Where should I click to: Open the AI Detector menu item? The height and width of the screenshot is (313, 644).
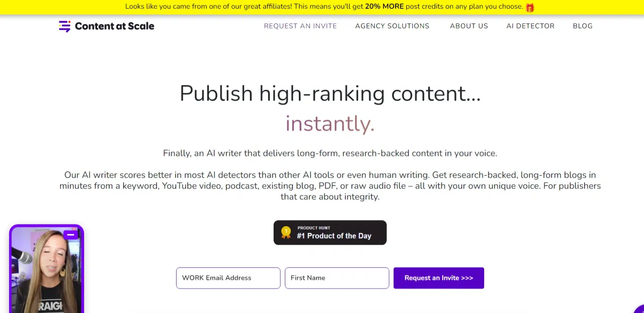[530, 26]
